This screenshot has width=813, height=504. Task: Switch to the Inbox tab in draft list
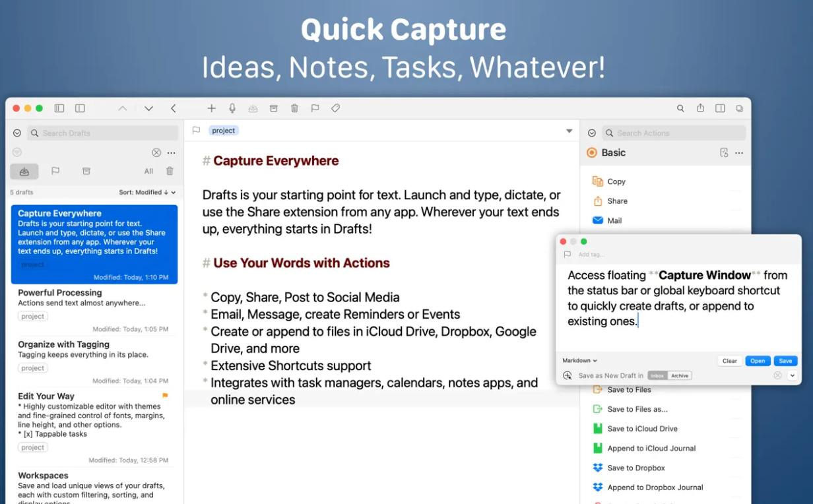pyautogui.click(x=24, y=172)
